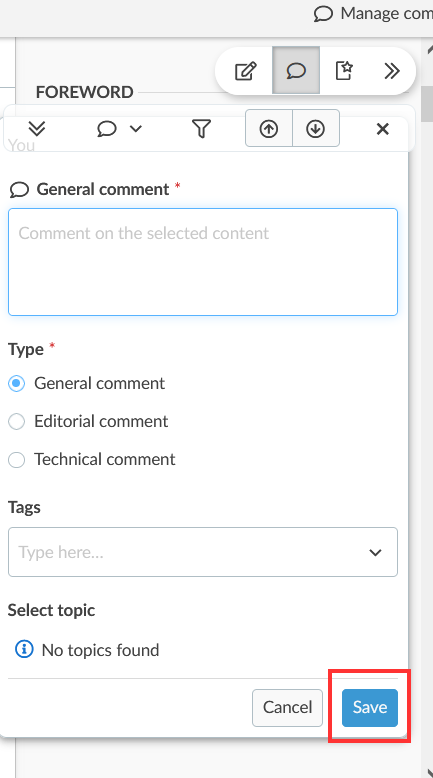Screen dimensions: 433x778
Task: Expand toolbar with double right chevrons
Action: (x=392, y=71)
